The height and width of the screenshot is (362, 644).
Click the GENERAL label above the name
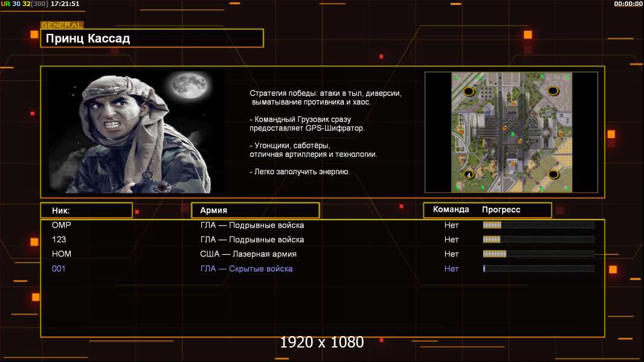(62, 25)
